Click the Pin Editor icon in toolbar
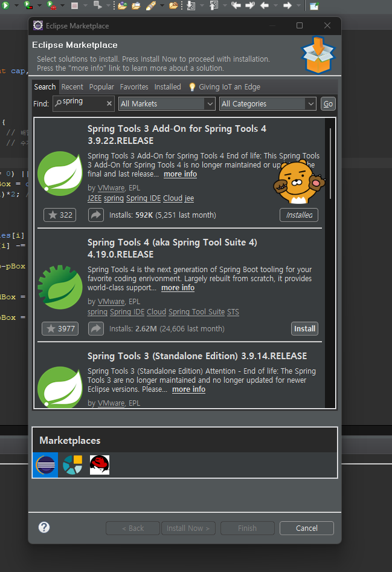 tap(314, 5)
